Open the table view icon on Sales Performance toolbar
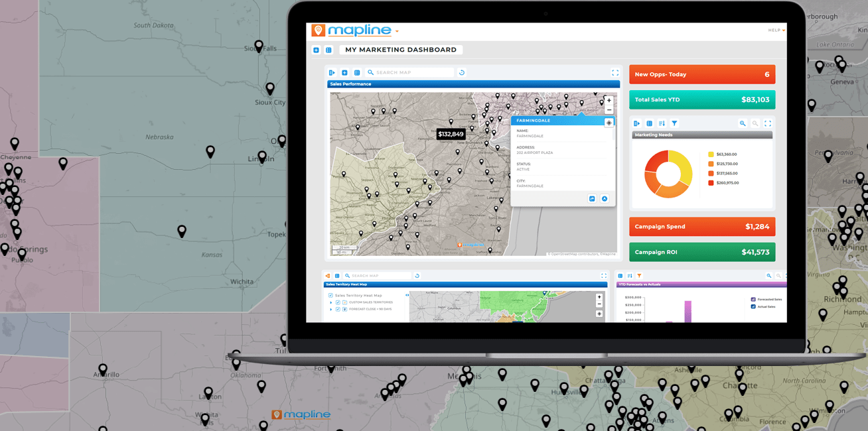This screenshot has width=868, height=431. pyautogui.click(x=357, y=72)
